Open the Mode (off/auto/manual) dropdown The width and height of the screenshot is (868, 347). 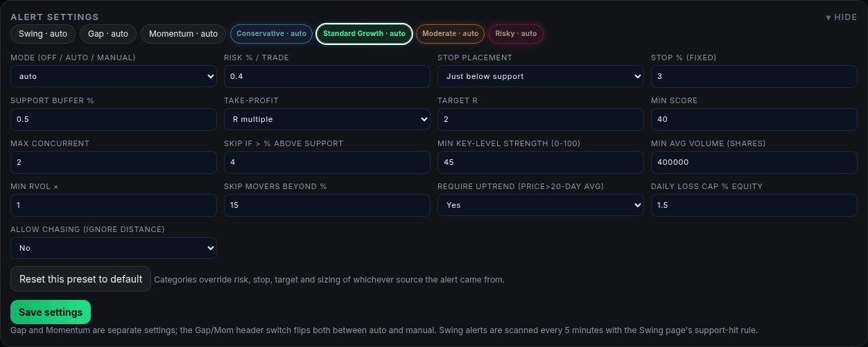(x=114, y=76)
